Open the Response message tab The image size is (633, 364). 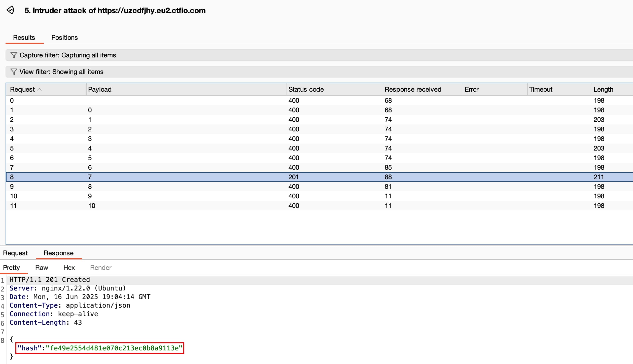point(59,253)
